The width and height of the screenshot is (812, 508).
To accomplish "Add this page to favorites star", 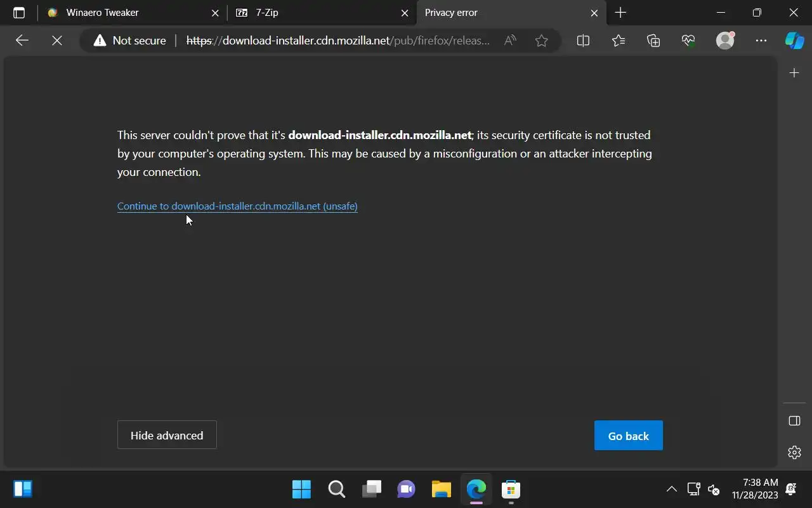I will [x=541, y=41].
